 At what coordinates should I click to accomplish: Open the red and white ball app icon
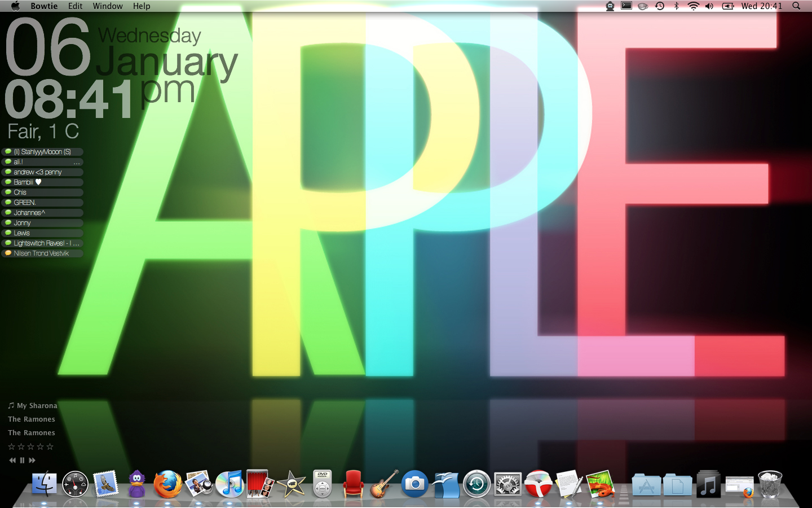coord(539,484)
